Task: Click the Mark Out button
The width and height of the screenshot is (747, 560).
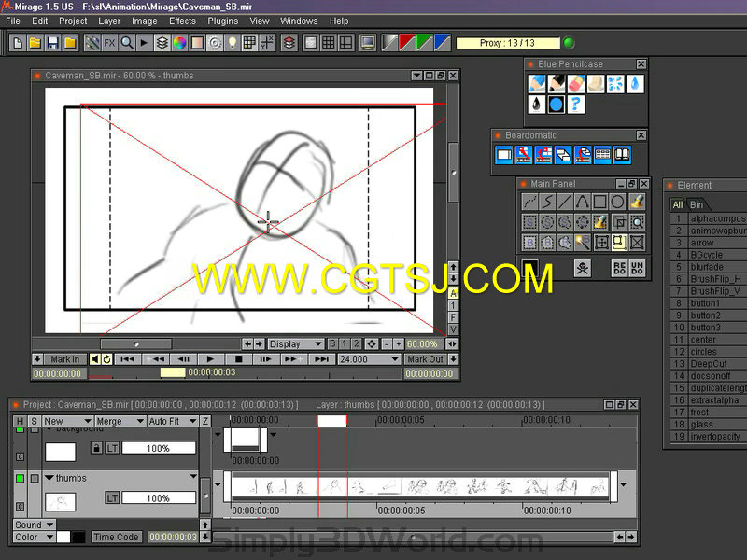Action: click(x=425, y=359)
